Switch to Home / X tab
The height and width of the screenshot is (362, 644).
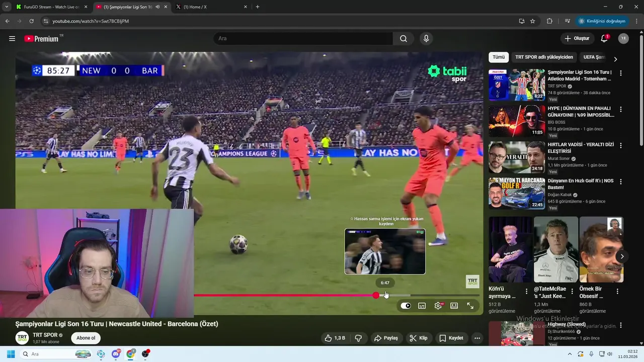pos(211,7)
